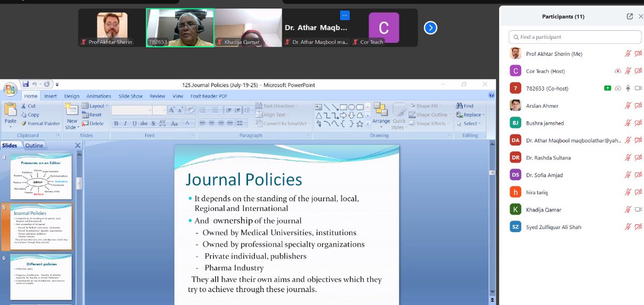The width and height of the screenshot is (644, 305).
Task: Click the next arrow in video strip
Action: 430,28
